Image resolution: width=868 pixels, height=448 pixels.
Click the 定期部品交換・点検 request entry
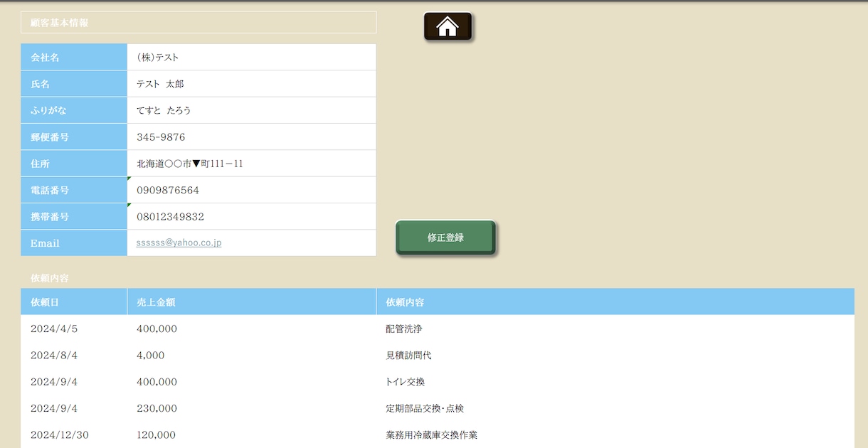tap(425, 409)
